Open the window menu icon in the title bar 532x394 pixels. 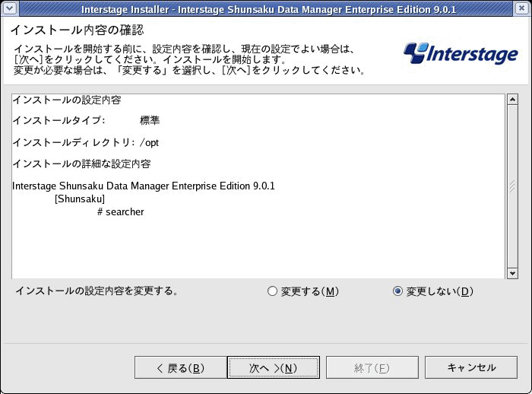(x=9, y=8)
